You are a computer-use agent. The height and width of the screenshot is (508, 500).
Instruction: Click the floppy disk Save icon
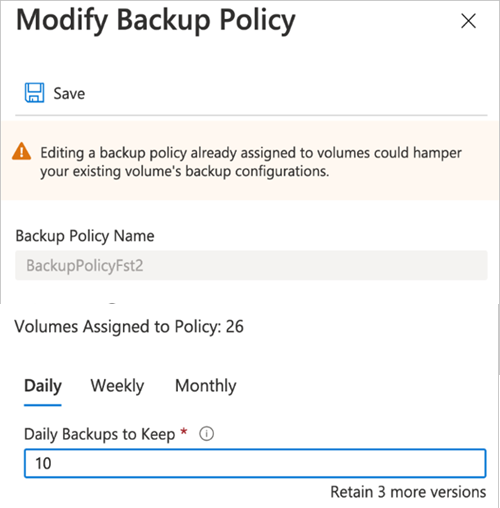click(x=34, y=93)
